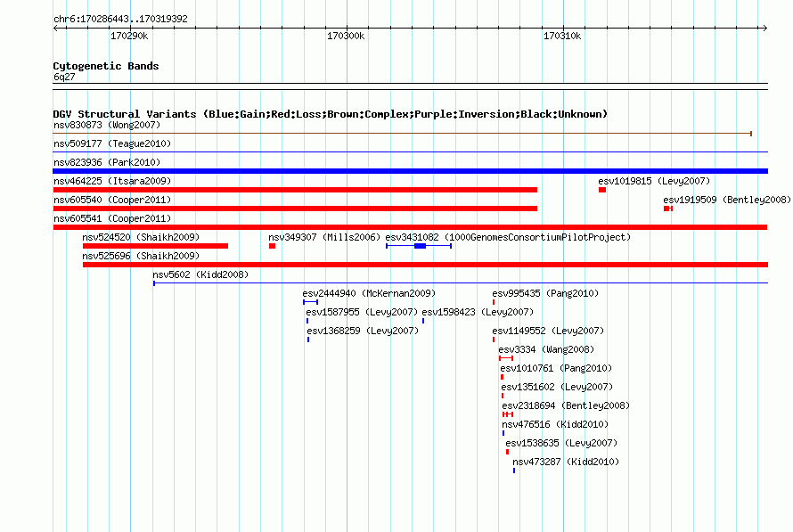Select the esv995435 (Pang2010) label

click(545, 293)
